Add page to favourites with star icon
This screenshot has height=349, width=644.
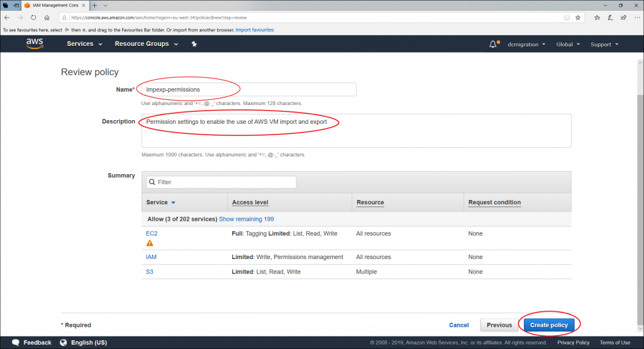(x=578, y=18)
